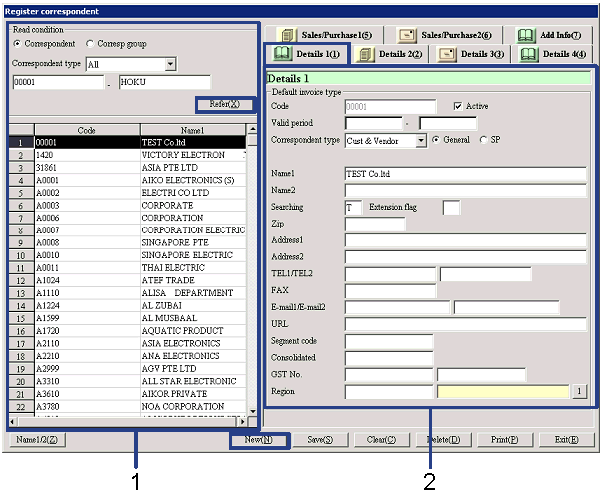Select the row AQUATIC PRODUCT
603x499 pixels.
[x=127, y=331]
